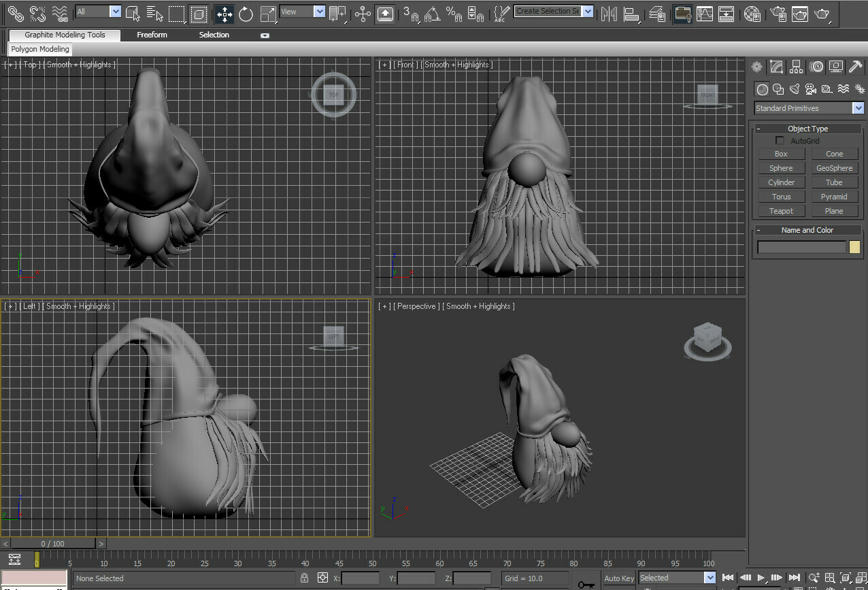Click the name field under Name and Color
This screenshot has height=590, width=868.
coord(801,246)
